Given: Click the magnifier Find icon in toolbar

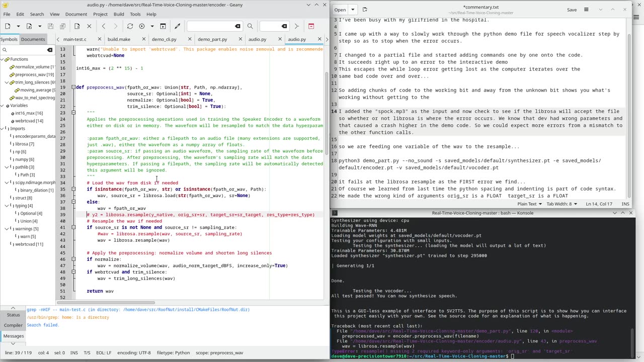Looking at the screenshot, I should [250, 26].
